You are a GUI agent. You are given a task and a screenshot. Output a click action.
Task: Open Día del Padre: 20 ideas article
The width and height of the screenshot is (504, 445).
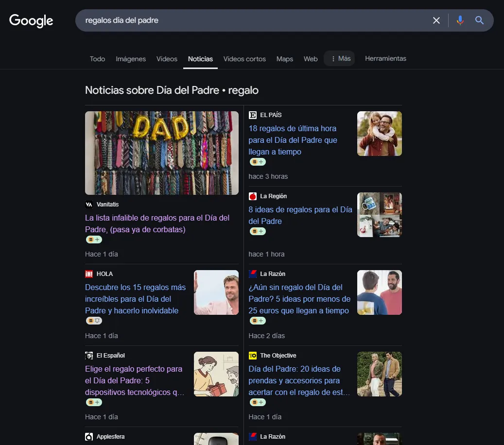[299, 380]
